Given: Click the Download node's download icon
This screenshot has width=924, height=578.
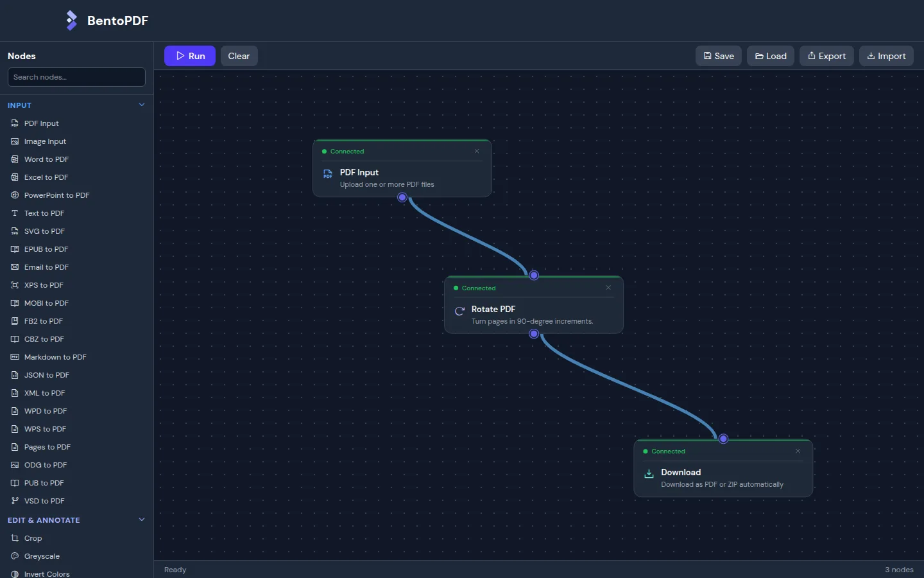Looking at the screenshot, I should [649, 474].
